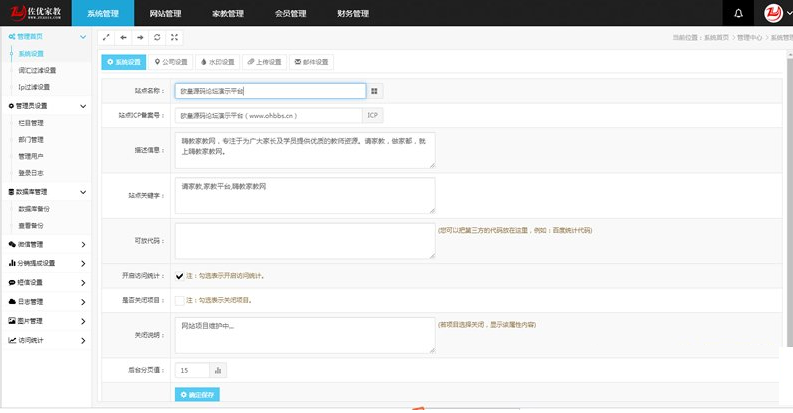The width and height of the screenshot is (793, 413).
Task: Open Ip过滤设置 in the sidebar
Action: (34, 87)
